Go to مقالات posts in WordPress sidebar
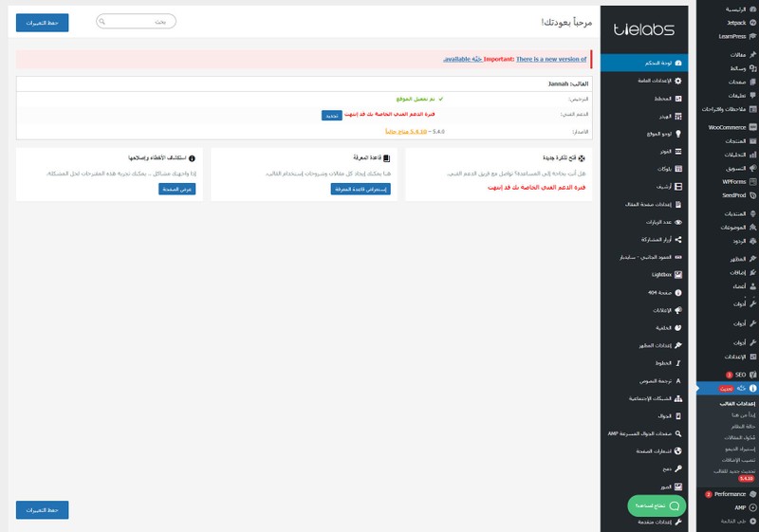Viewport: 759px width, 532px height. [728, 55]
